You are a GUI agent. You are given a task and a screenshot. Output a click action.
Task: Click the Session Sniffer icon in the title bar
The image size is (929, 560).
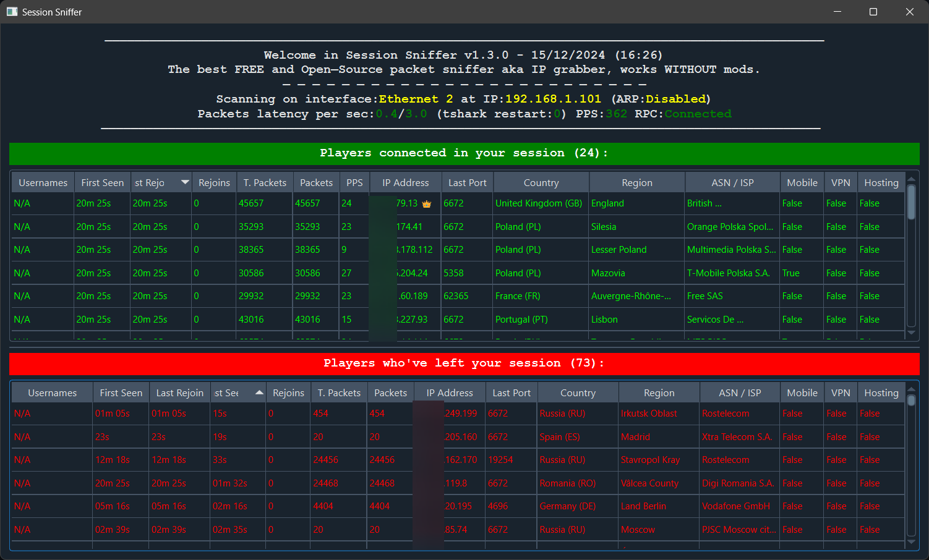click(x=12, y=11)
